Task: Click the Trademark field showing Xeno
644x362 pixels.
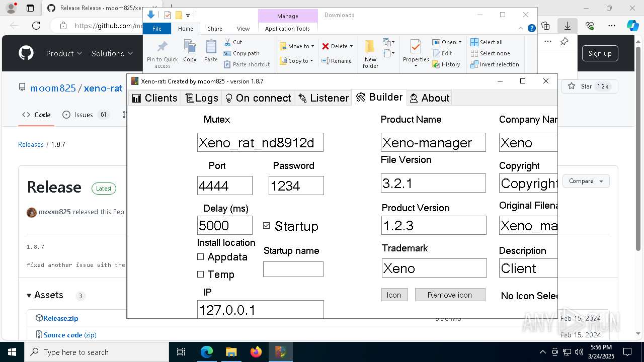Action: pyautogui.click(x=434, y=268)
